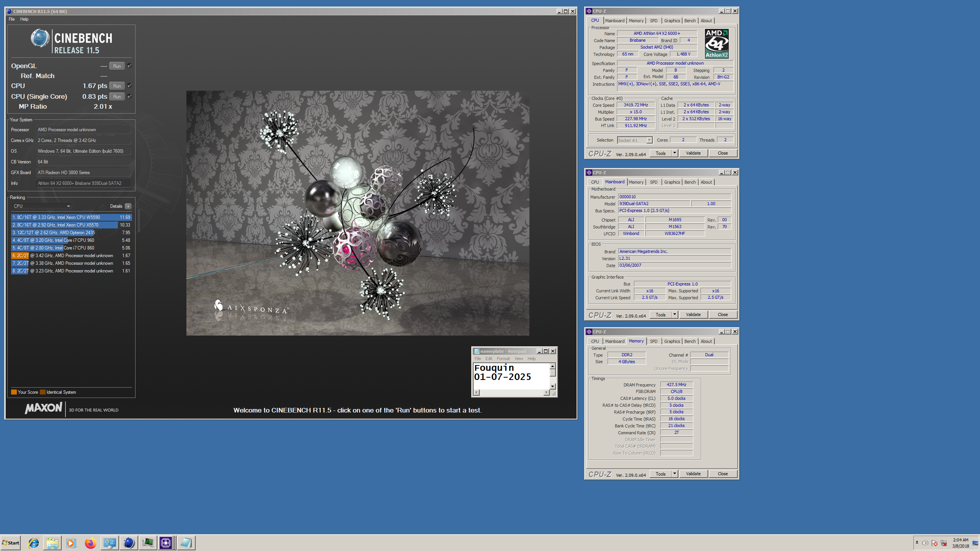980x551 pixels.
Task: Open About tab in Memory CPU-Z window
Action: pos(706,341)
